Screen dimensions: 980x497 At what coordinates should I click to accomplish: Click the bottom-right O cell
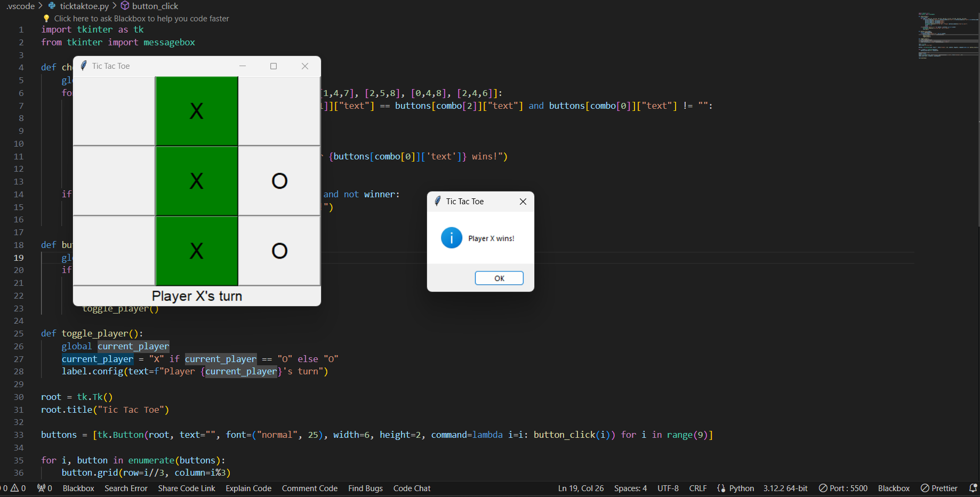point(279,251)
